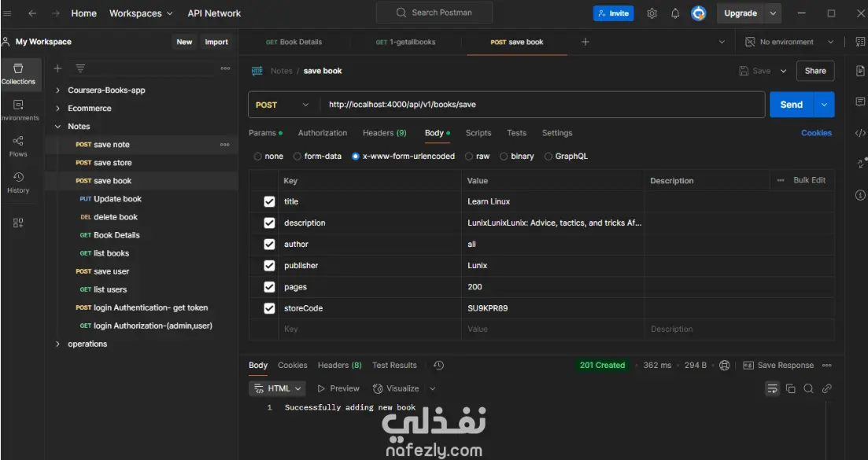Viewport: 868px width, 460px height.
Task: Select the binary body type radio
Action: coord(504,156)
